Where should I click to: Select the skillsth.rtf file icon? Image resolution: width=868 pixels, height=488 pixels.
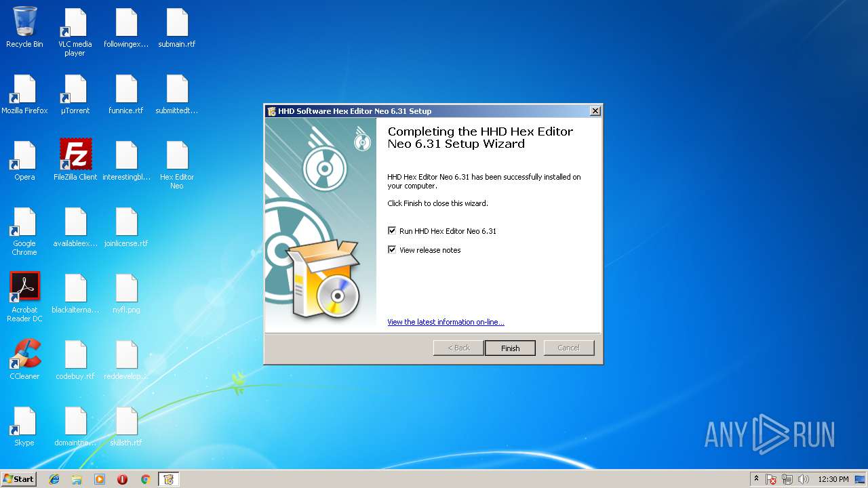click(126, 426)
